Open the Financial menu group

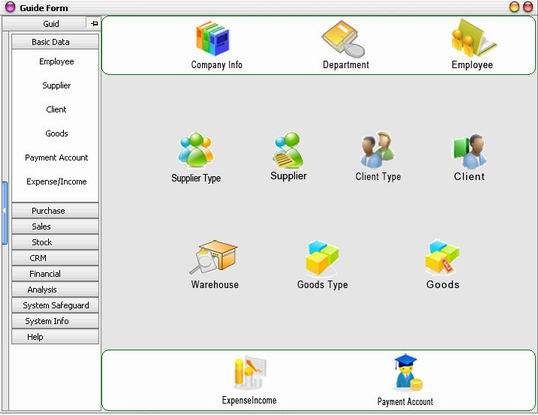pos(55,274)
